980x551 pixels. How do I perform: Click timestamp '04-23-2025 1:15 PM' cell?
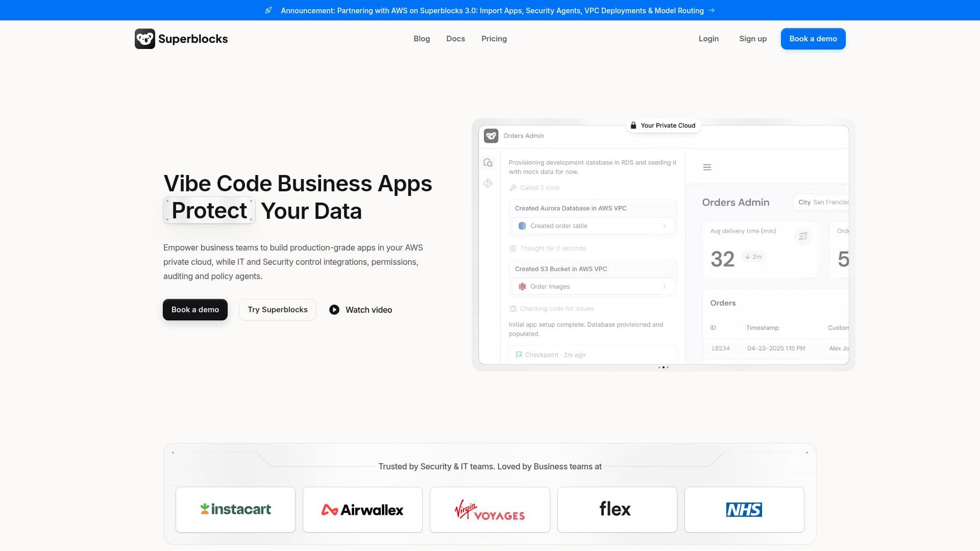tap(776, 348)
